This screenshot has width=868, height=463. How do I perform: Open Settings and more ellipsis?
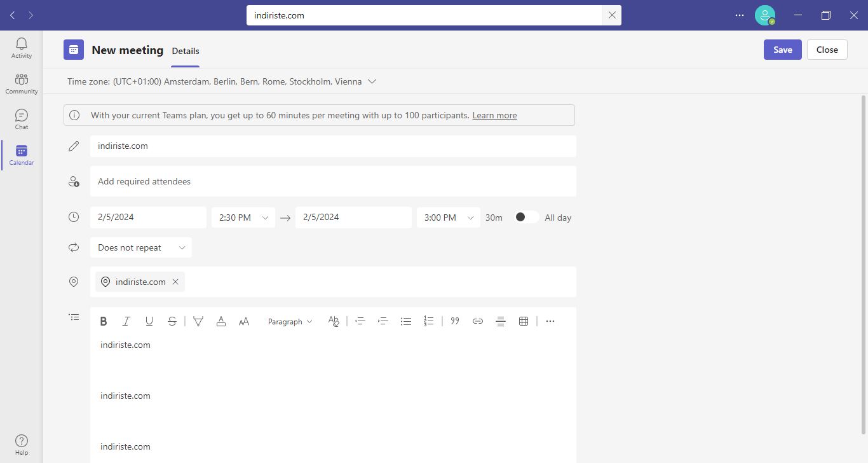(x=740, y=15)
